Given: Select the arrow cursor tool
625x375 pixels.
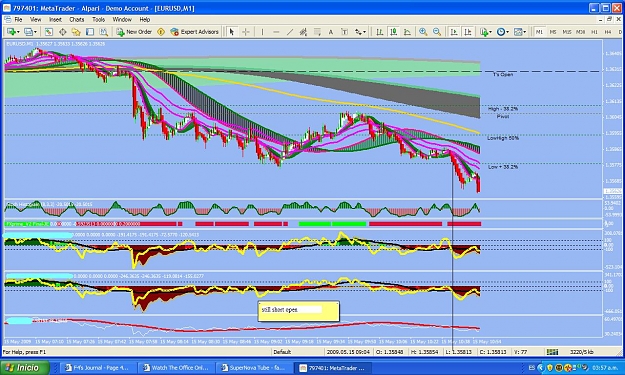Looking at the screenshot, I should 232,32.
